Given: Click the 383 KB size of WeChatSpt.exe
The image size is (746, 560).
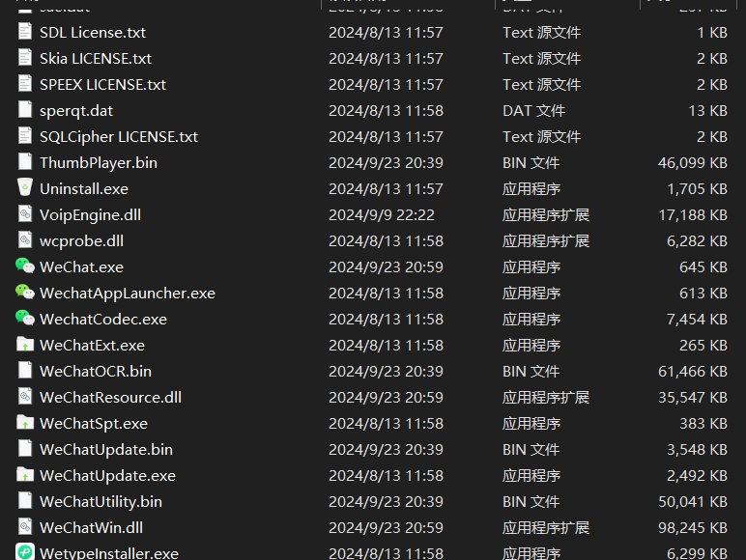Looking at the screenshot, I should point(703,424).
